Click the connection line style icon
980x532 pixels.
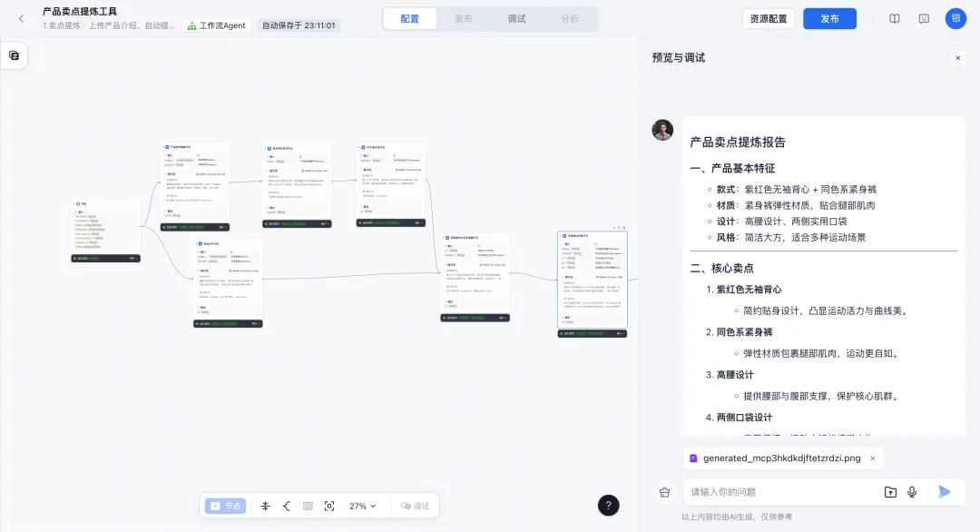pyautogui.click(x=286, y=506)
